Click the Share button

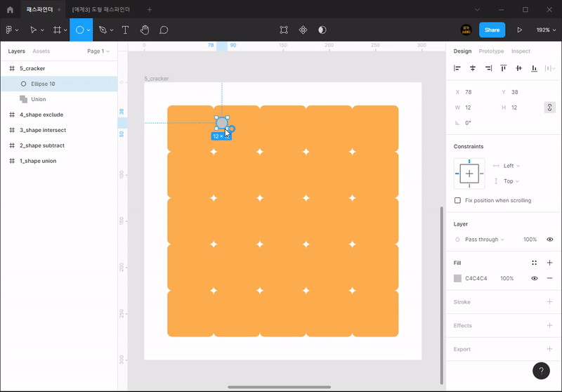click(492, 30)
